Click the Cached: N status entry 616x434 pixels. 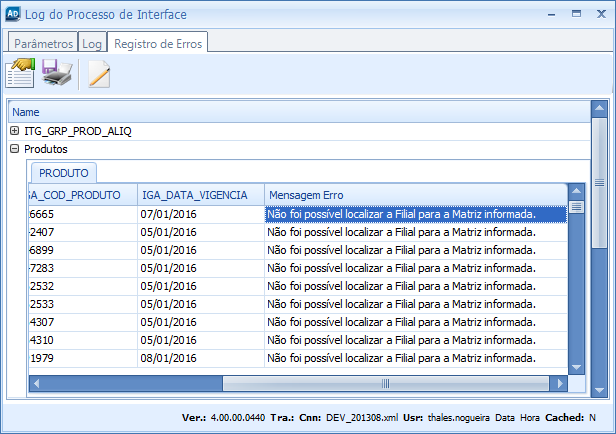pyautogui.click(x=570, y=418)
